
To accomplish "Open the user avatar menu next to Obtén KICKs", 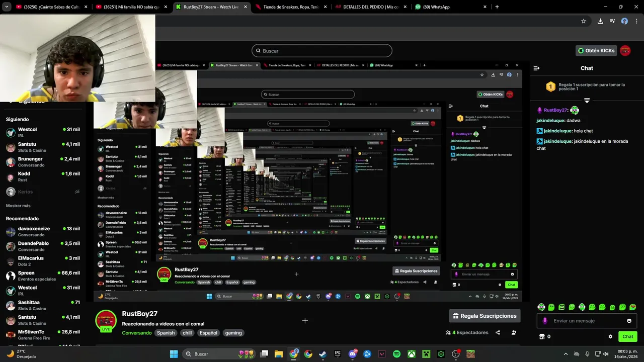I will (x=625, y=51).
